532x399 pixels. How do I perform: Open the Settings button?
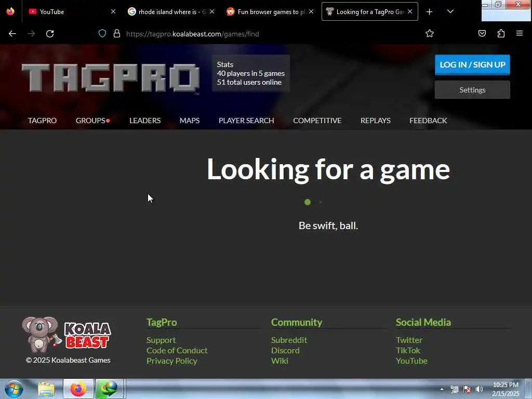(x=472, y=90)
